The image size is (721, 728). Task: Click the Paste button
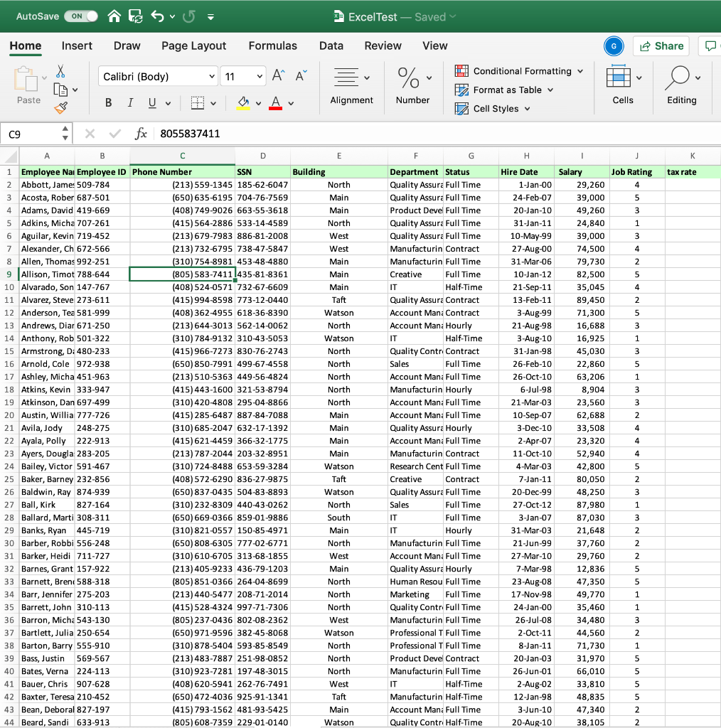pos(28,80)
